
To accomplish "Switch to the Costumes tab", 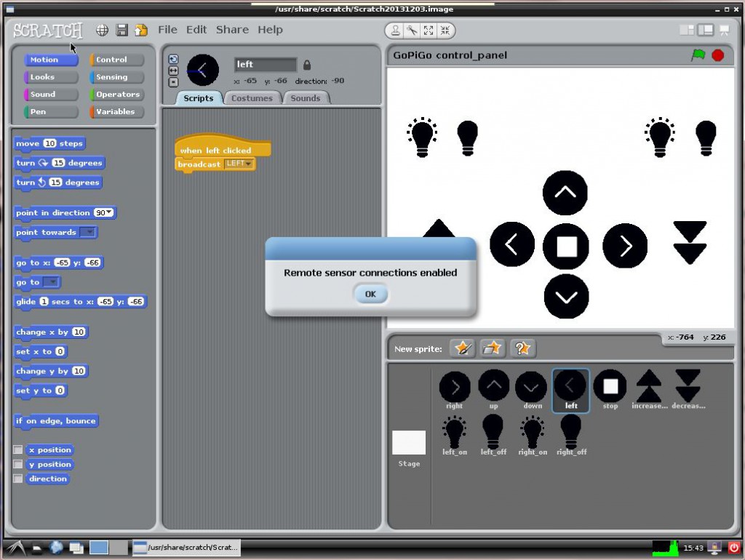I will click(x=252, y=98).
